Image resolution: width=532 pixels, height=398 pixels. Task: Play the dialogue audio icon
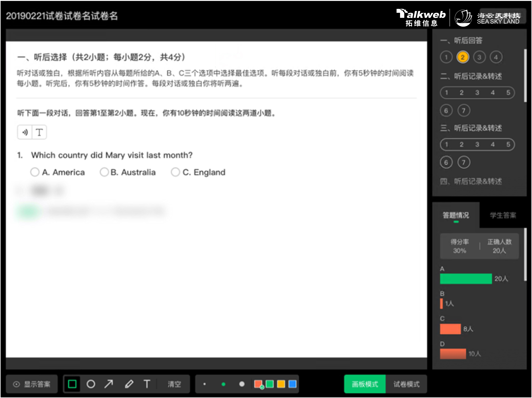(25, 132)
